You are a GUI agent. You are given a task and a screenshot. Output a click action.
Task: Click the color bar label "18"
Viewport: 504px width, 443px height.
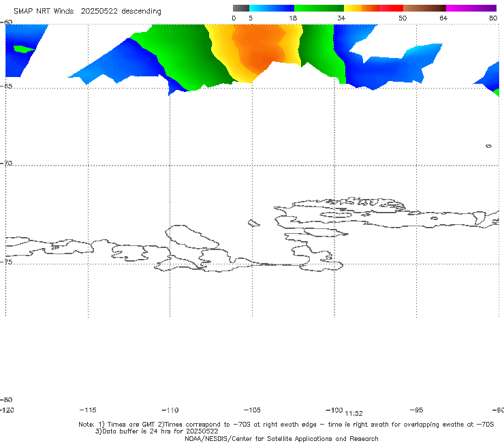click(x=293, y=18)
